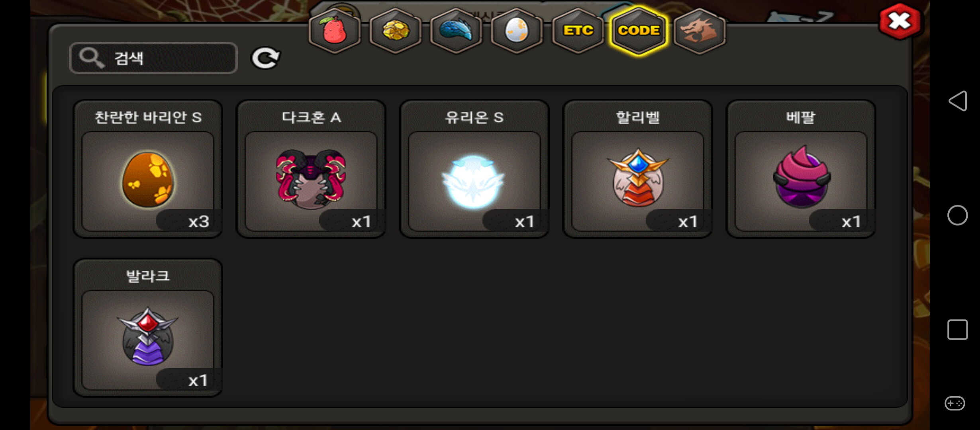Screen dimensions: 980x430
Task: Select the 찬란한 바리안 S golden egg
Action: point(148,169)
